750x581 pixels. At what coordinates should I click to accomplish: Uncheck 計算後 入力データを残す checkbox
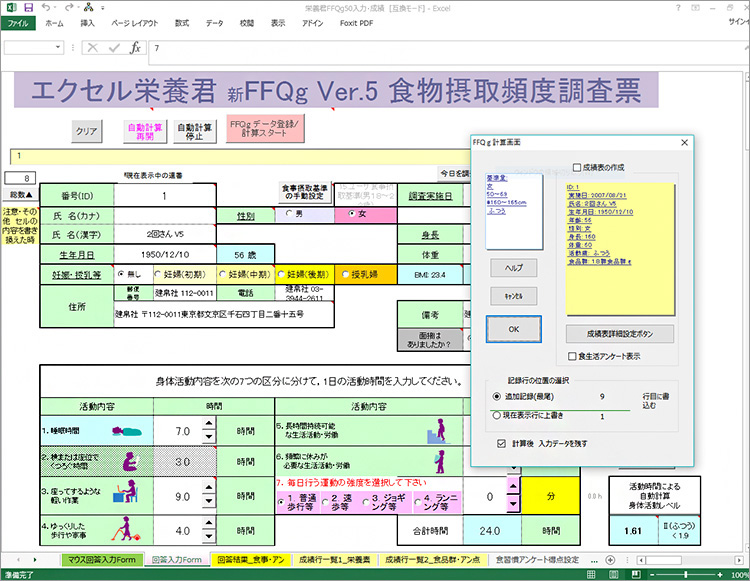501,444
